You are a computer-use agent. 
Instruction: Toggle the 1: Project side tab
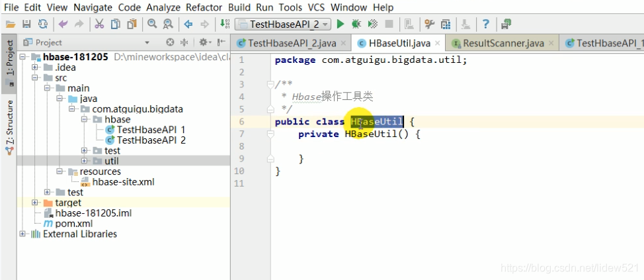pyautogui.click(x=9, y=62)
